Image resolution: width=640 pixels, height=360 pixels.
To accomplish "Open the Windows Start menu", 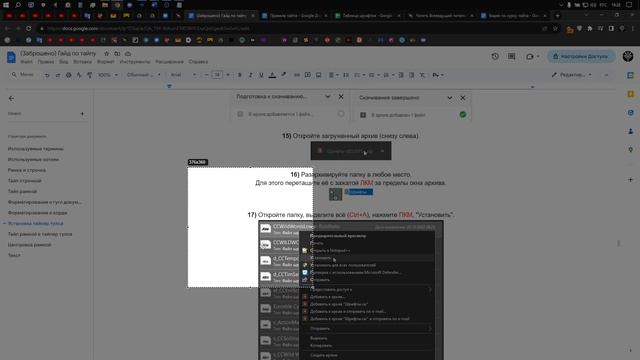I will point(6,5).
